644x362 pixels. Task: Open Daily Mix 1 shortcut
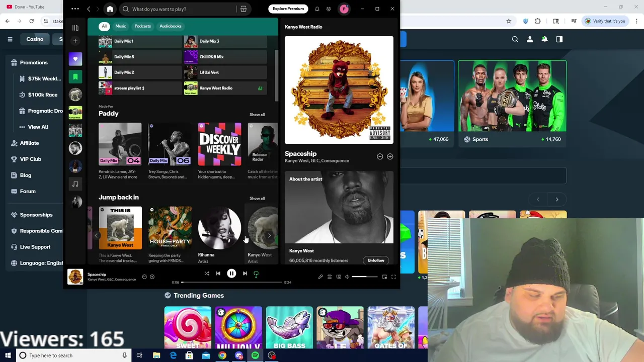click(x=139, y=41)
